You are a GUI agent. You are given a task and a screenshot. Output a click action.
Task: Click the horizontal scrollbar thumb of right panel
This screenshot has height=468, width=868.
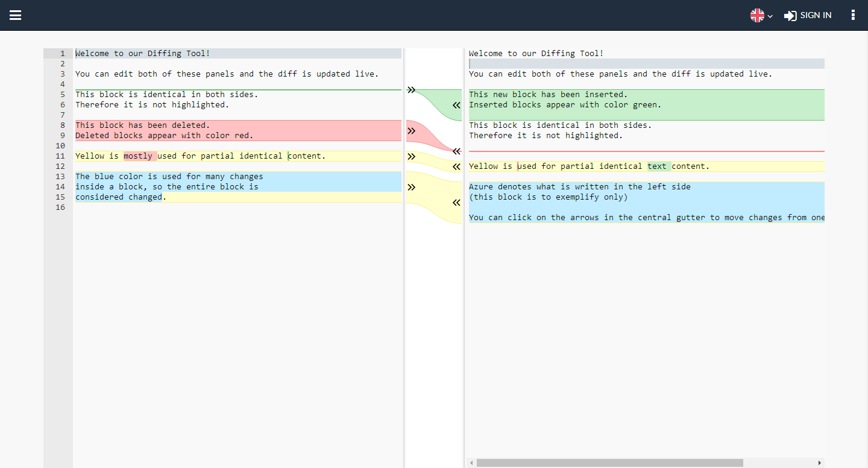point(609,463)
